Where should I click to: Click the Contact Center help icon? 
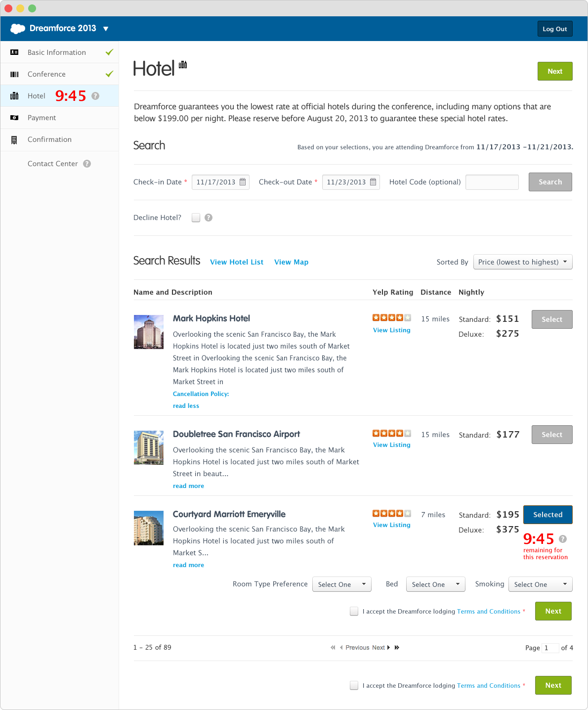coord(87,164)
